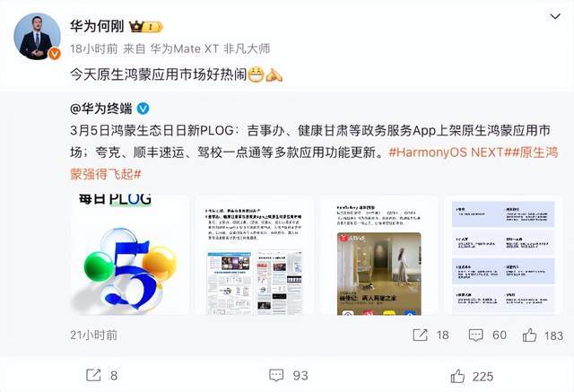Screen dimensions: 574x392
Task: Repost the main post with 8 shares
Action: tap(101, 375)
